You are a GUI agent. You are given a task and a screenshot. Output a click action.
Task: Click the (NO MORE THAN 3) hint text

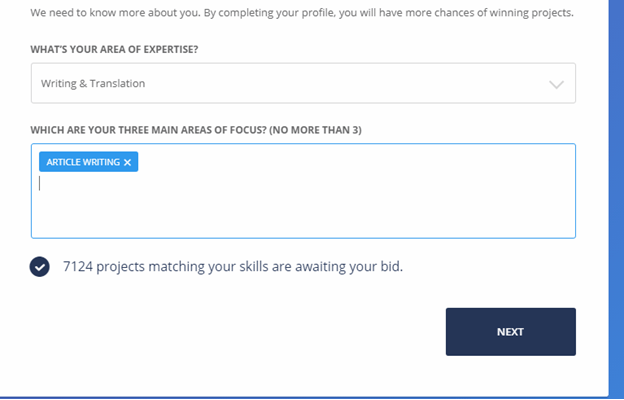315,130
